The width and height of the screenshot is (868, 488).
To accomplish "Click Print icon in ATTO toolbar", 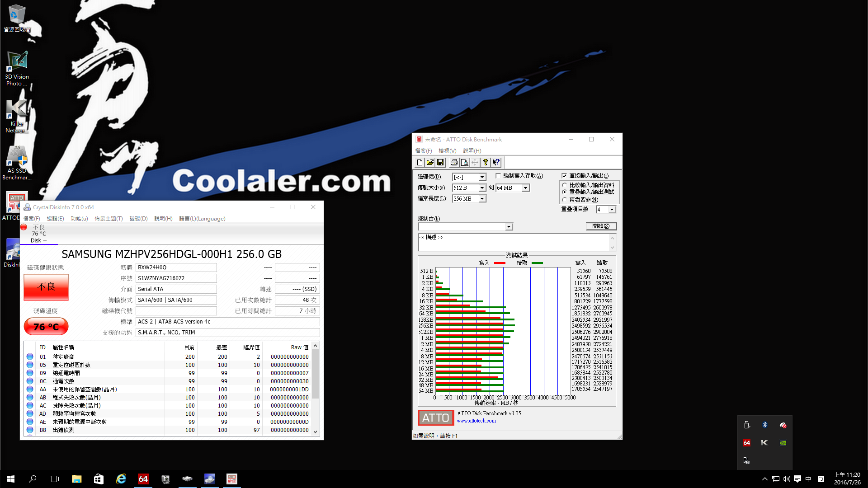I will [x=454, y=162].
